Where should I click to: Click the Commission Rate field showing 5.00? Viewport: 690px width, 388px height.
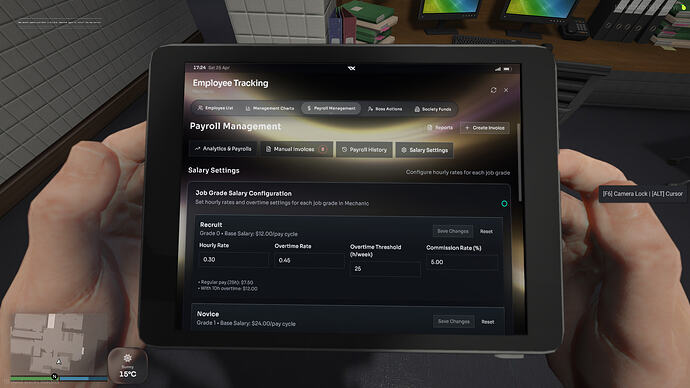point(462,262)
